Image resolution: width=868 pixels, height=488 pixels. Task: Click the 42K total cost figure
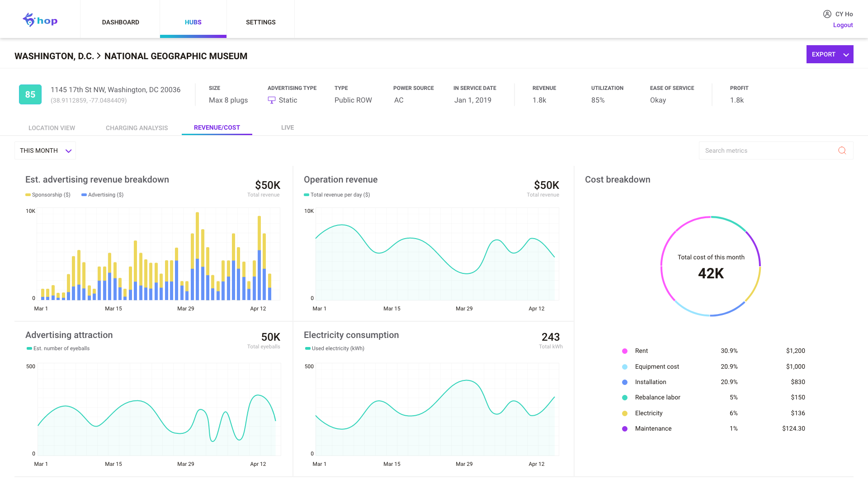(x=711, y=273)
